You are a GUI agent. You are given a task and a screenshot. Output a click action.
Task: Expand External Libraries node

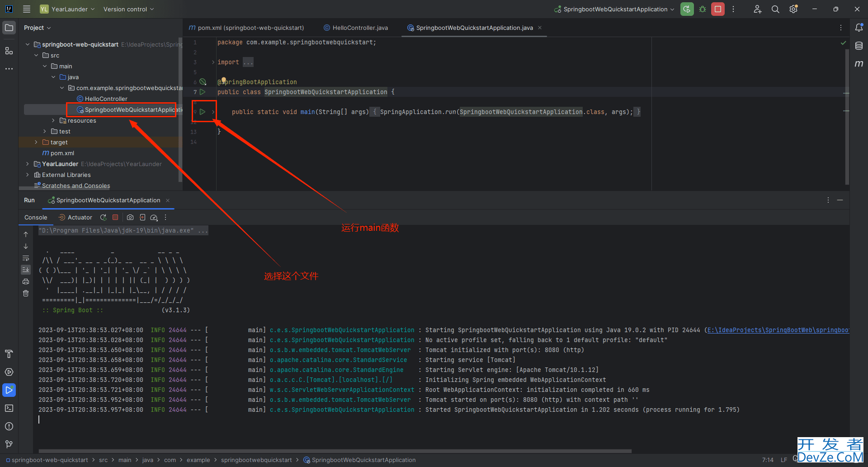[28, 175]
